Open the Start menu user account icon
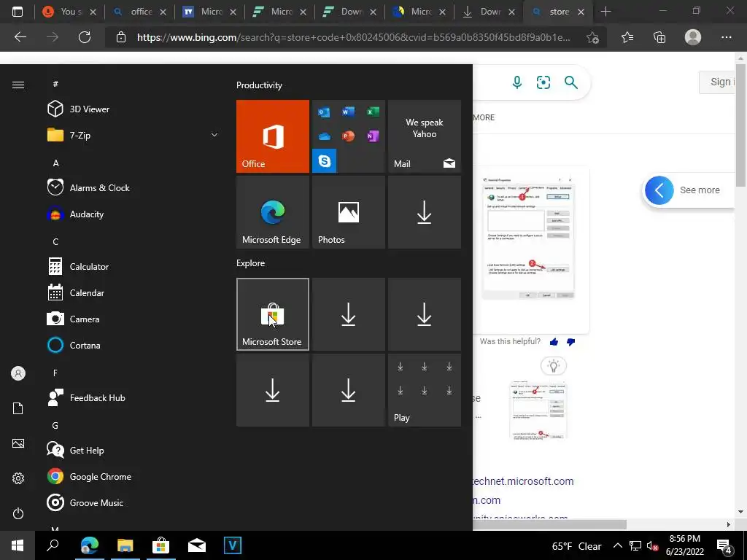The image size is (747, 560). [x=18, y=373]
